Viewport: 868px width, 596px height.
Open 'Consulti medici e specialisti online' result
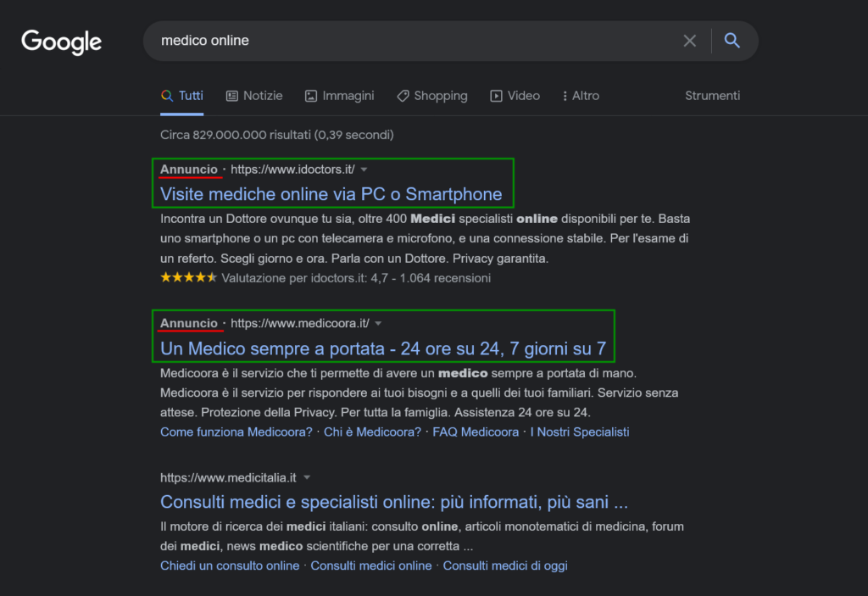(394, 502)
